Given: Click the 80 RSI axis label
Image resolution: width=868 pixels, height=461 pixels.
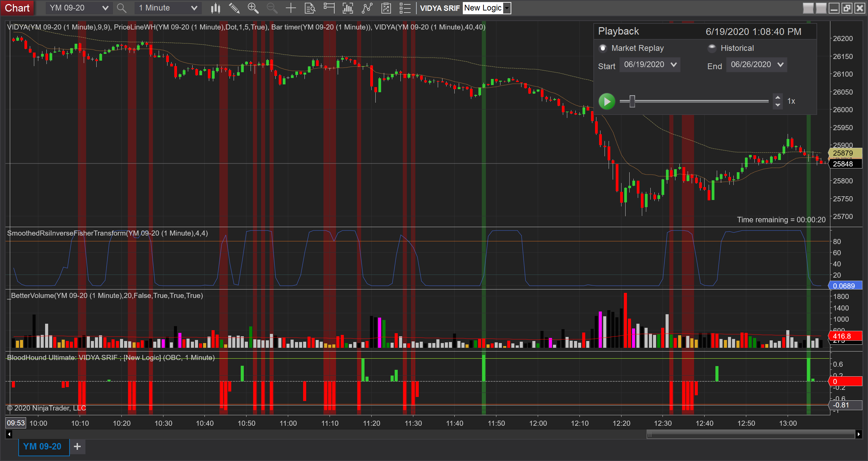Looking at the screenshot, I should coord(837,242).
